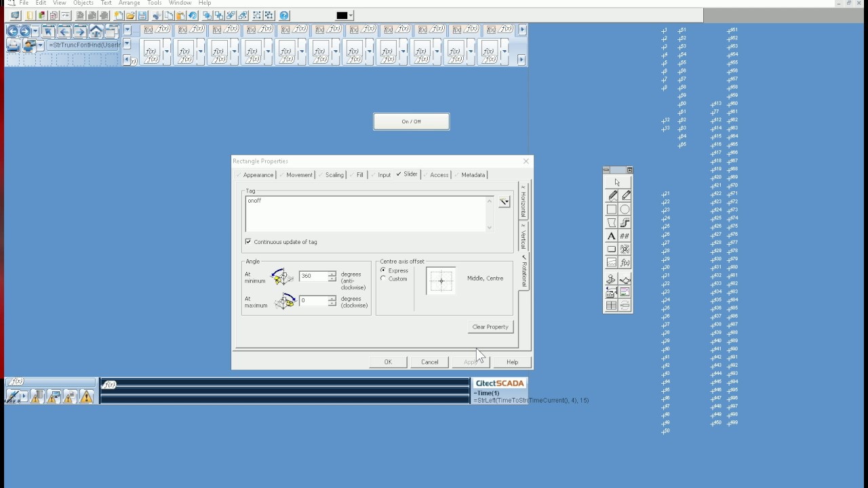The image size is (868, 488).
Task: Select the Custom centre axis option
Action: tap(383, 279)
